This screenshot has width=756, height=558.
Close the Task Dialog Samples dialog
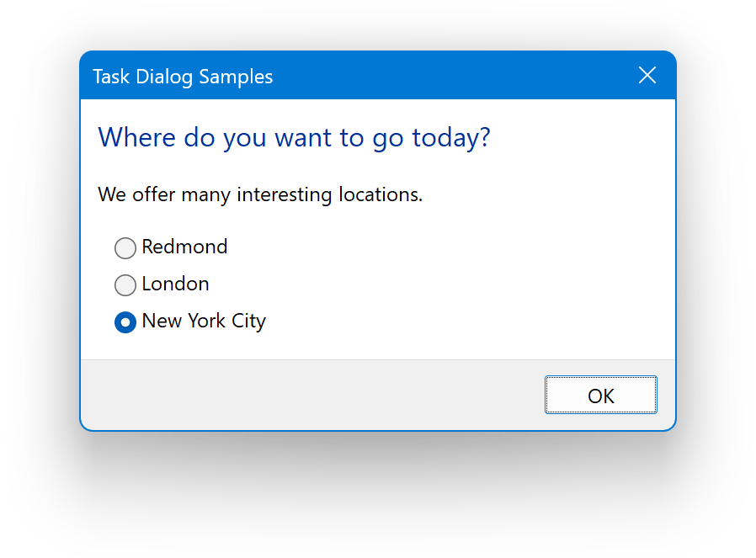click(647, 76)
